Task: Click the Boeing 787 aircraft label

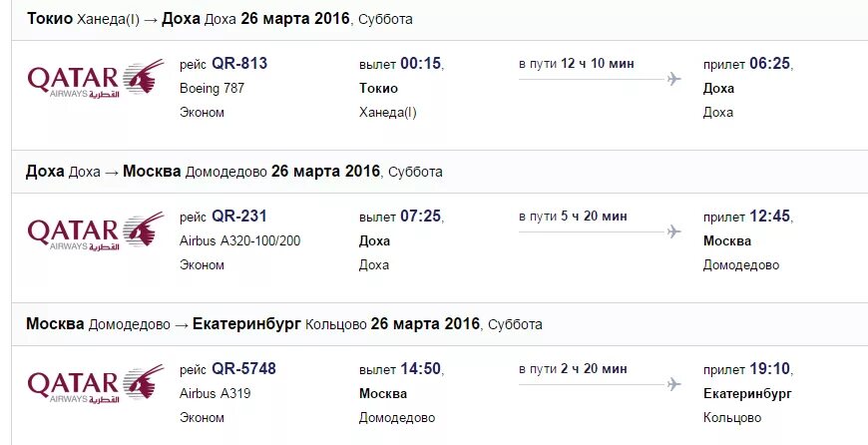Action: (x=213, y=88)
